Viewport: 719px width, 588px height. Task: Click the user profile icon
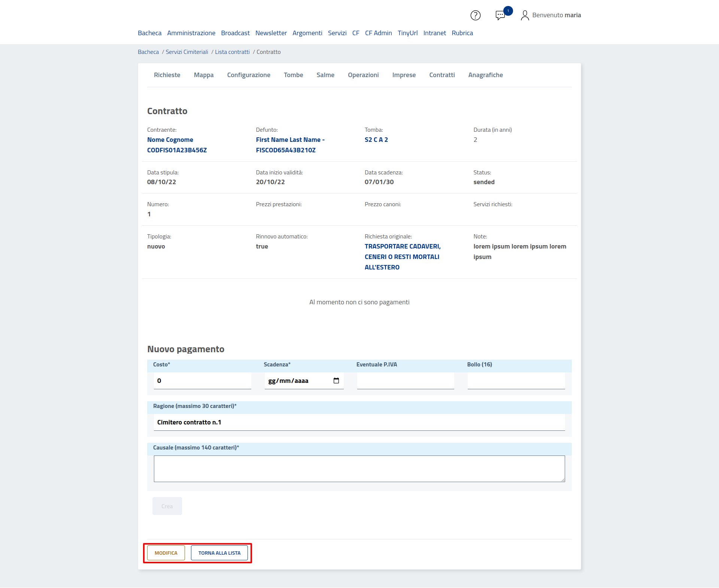pyautogui.click(x=525, y=15)
